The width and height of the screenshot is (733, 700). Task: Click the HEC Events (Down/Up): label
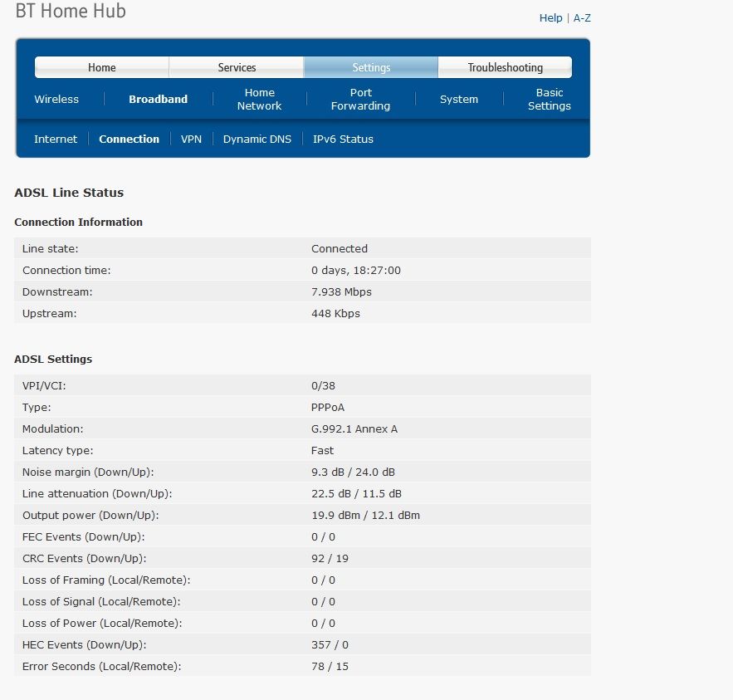(x=85, y=644)
